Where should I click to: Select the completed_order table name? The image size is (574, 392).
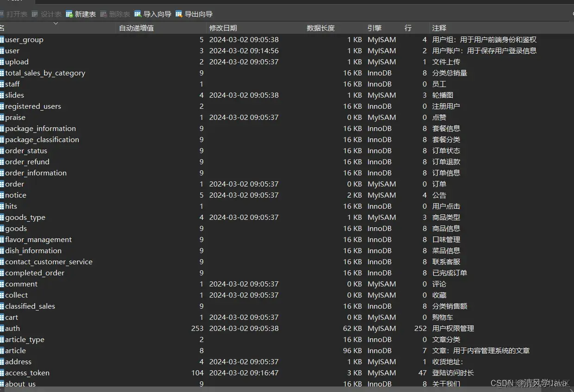click(x=35, y=273)
